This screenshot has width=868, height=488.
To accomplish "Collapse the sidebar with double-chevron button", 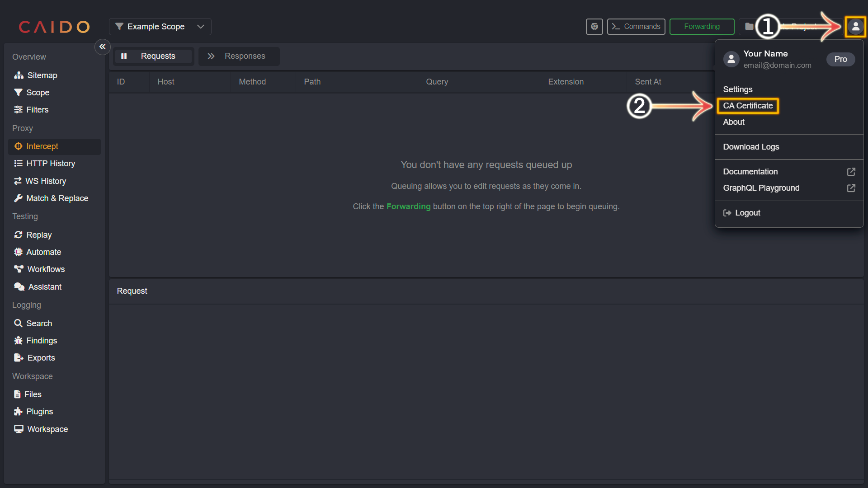I will tap(103, 47).
